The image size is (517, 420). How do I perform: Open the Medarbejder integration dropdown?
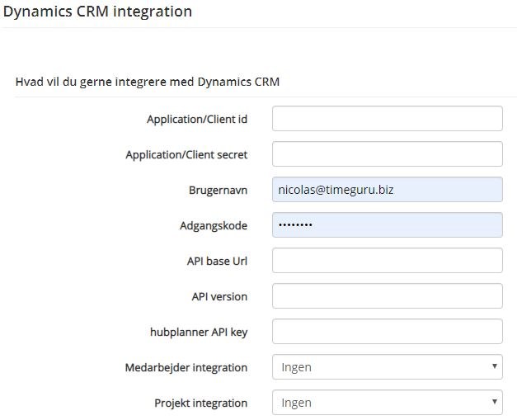[x=388, y=367]
